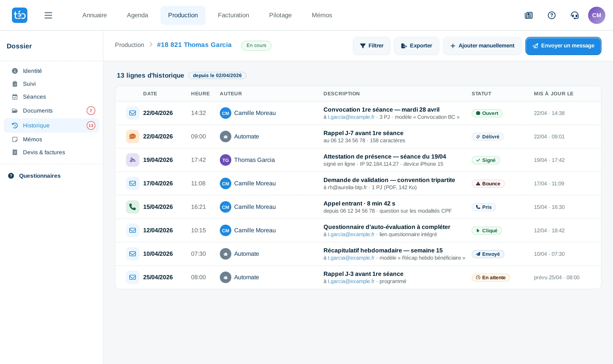Click the SMS bubble icon for Rappel J-7

coord(133,137)
